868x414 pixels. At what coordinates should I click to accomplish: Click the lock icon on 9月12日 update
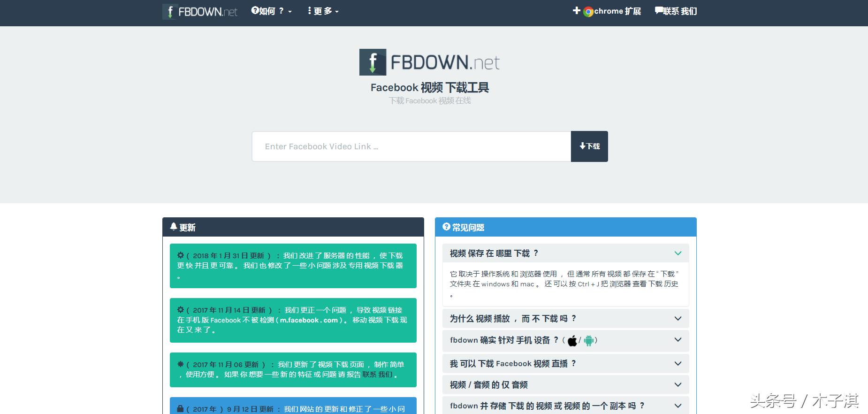tap(180, 409)
